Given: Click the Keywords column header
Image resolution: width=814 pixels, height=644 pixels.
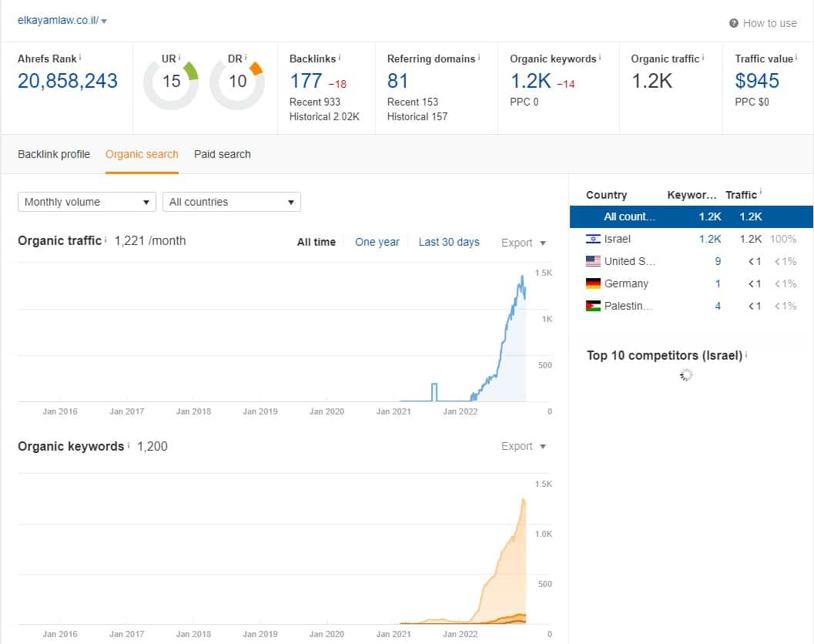Looking at the screenshot, I should click(x=692, y=195).
